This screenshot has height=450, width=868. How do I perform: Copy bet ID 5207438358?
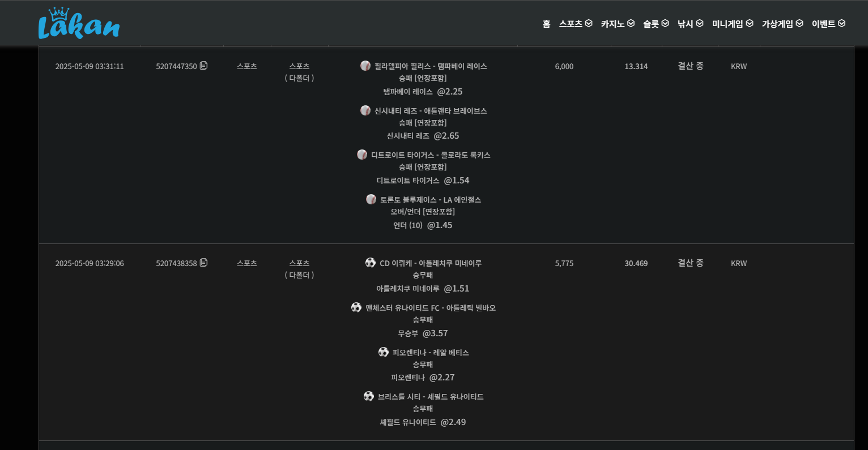click(204, 263)
